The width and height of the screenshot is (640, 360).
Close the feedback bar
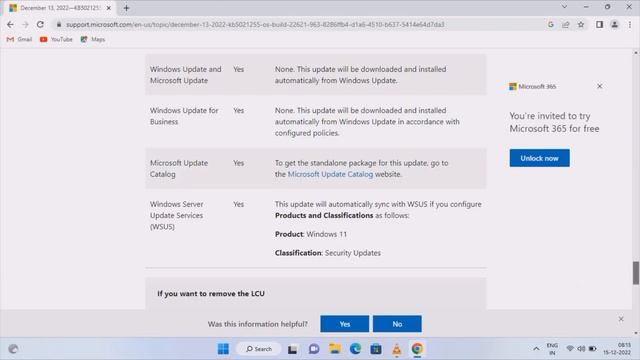[621, 319]
